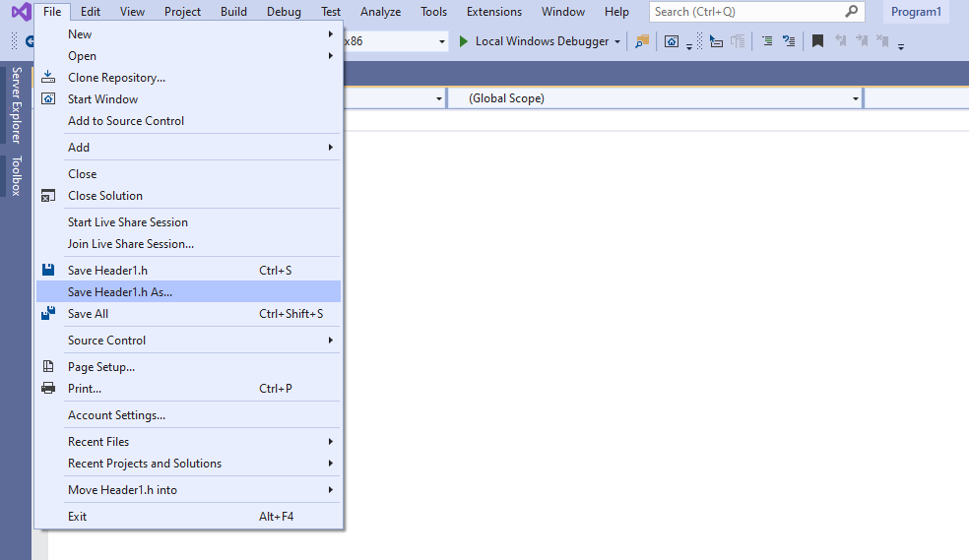Screen dimensions: 969x560
Task: Open the View menu
Action: (132, 12)
